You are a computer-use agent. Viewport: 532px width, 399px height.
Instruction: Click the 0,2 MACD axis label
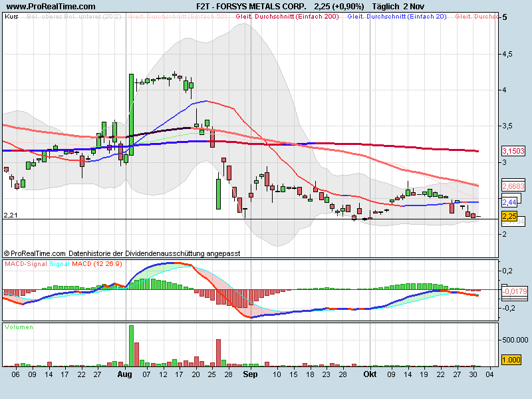pos(507,271)
